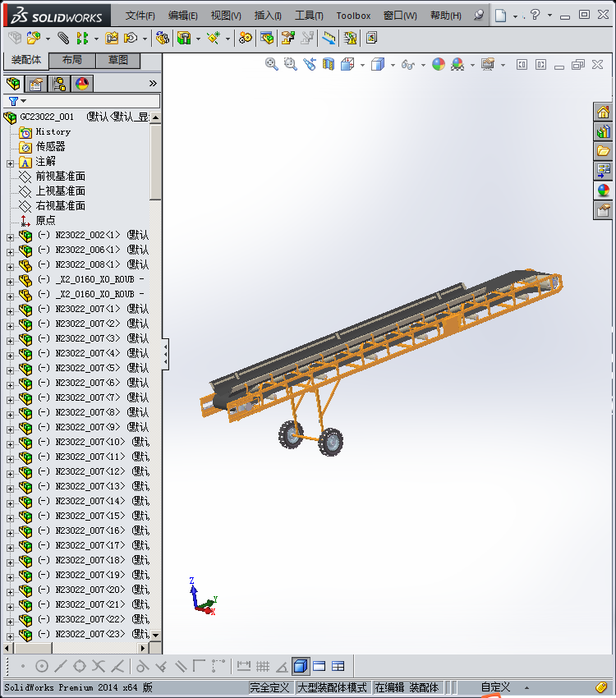The image size is (616, 698).
Task: Switch to ConfigurationManager tab icon
Action: (59, 84)
